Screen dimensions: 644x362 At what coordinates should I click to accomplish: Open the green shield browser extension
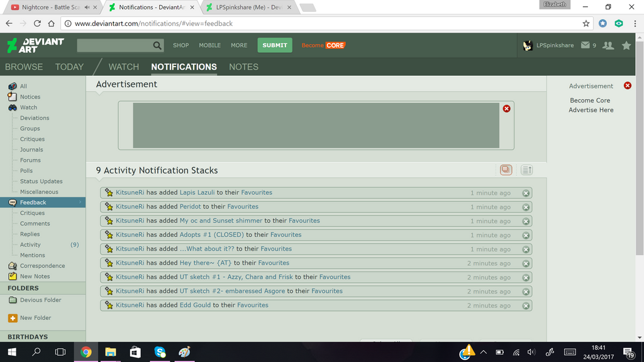pos(619,23)
